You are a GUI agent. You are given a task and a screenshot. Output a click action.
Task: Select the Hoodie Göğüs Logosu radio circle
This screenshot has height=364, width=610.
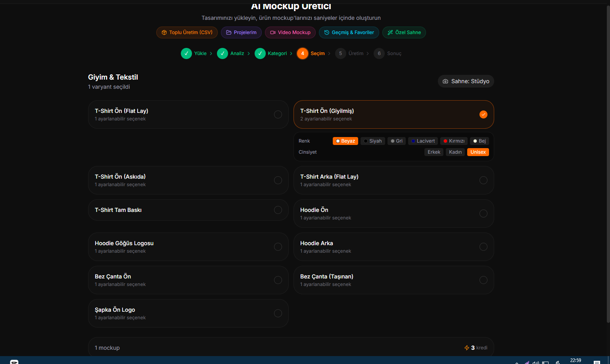pos(278,247)
